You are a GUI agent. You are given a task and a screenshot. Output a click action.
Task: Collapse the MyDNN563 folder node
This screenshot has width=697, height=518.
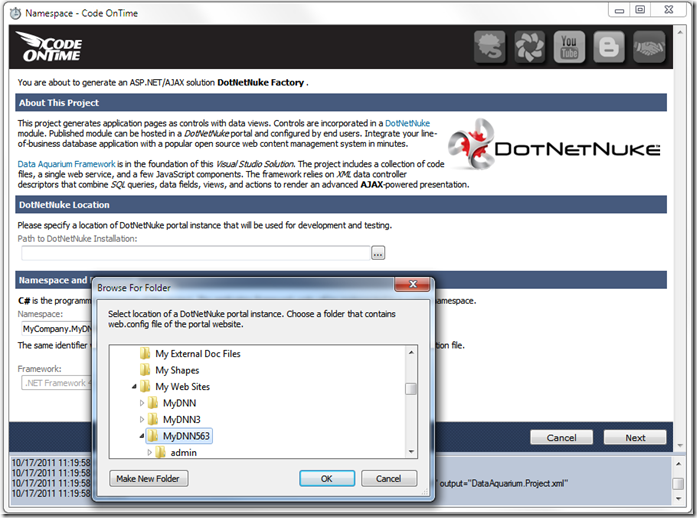pos(142,436)
